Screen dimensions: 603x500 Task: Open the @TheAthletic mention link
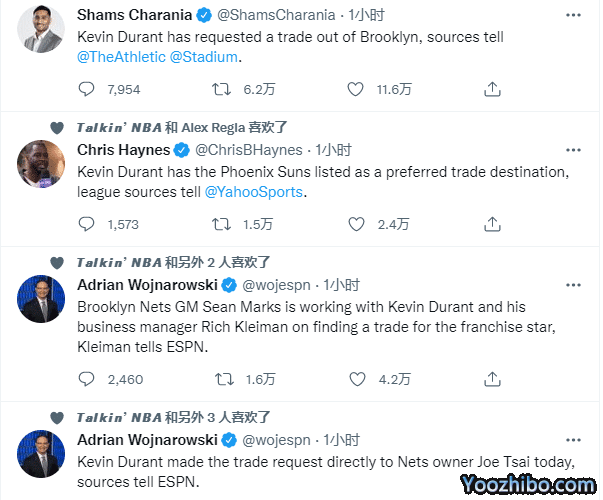121,56
